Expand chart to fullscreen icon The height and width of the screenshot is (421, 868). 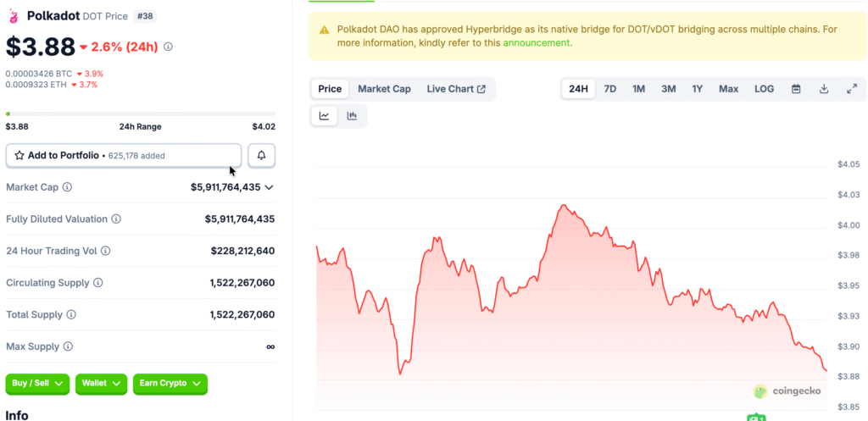pyautogui.click(x=852, y=88)
